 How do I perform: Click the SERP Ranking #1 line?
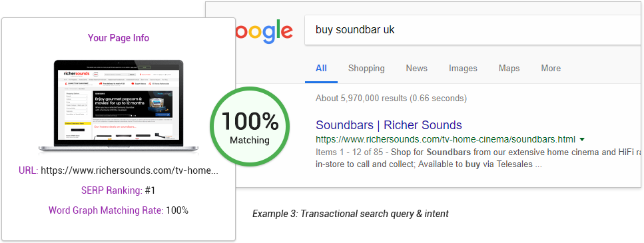pyautogui.click(x=119, y=190)
